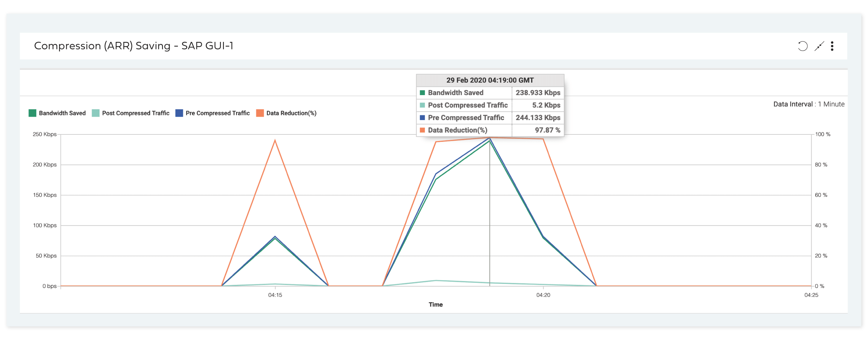Click the light teal Post Compressed legend swatch
868x340 pixels.
point(96,113)
